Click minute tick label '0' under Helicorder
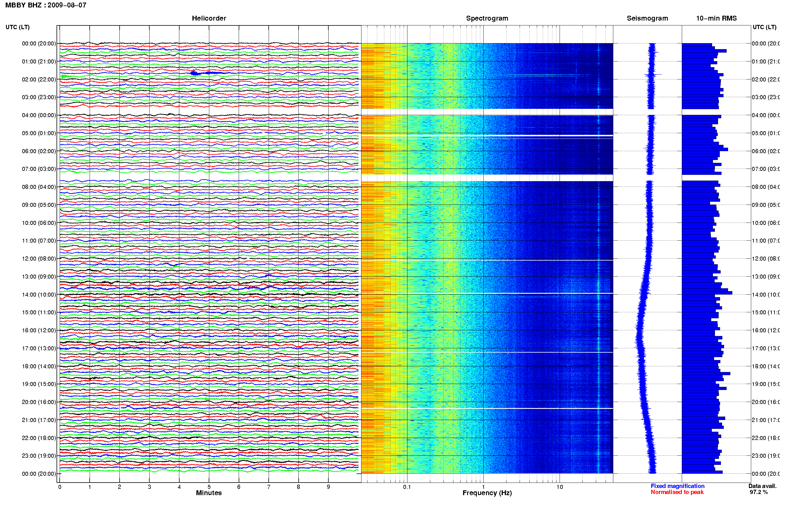Screen dimensions: 812x508 coord(60,487)
